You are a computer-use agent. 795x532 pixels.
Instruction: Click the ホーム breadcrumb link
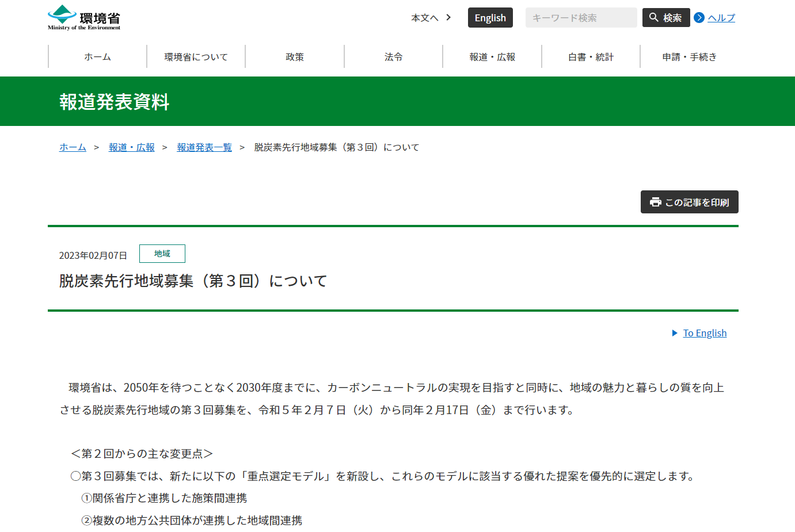(x=73, y=147)
